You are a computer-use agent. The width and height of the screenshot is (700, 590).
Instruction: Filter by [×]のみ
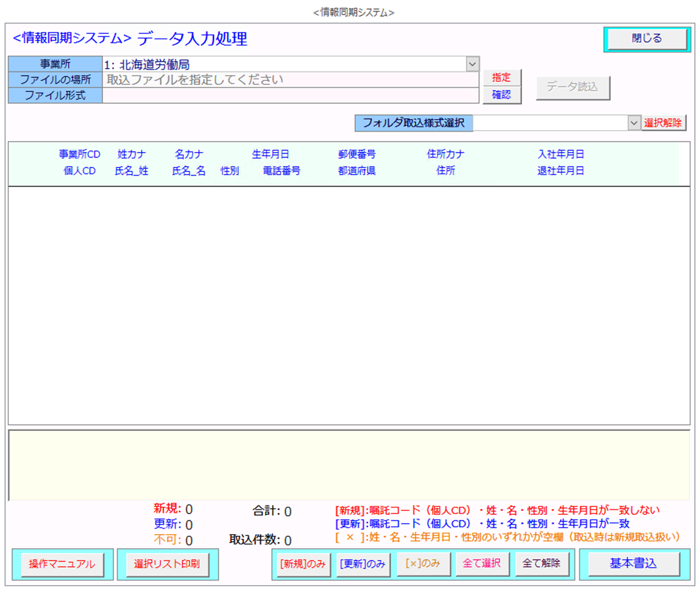coord(422,564)
